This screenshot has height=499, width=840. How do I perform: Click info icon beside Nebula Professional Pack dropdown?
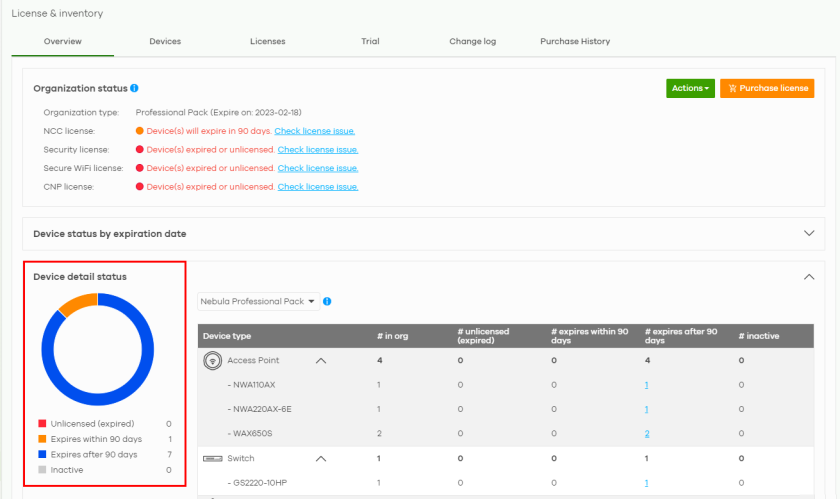(328, 301)
